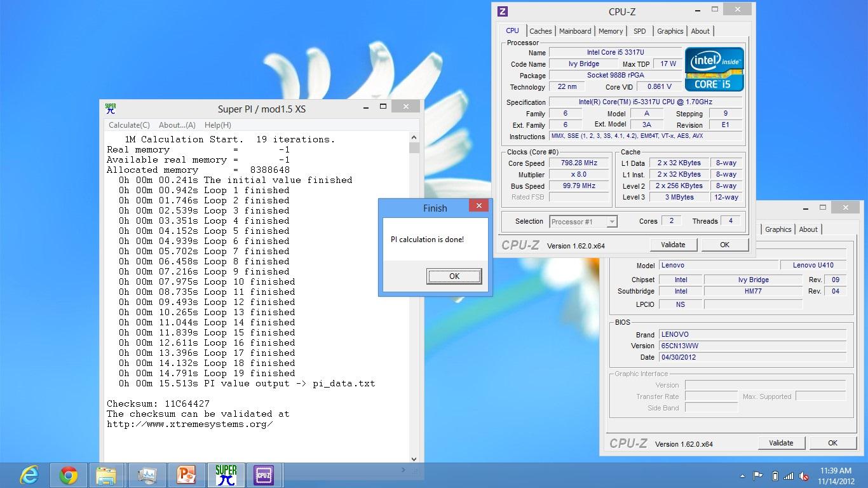Open About...(A) menu in Super PI
Viewport: 868px width, 488px height.
point(177,125)
